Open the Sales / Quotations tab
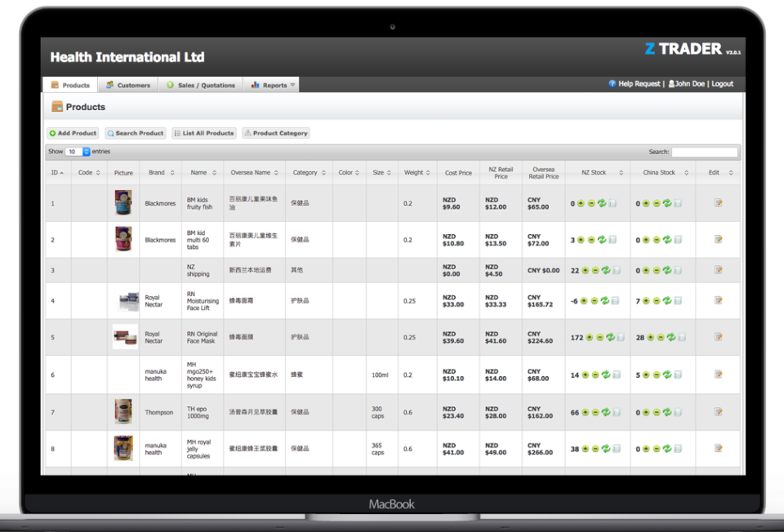The height and width of the screenshot is (532, 784). coord(200,85)
